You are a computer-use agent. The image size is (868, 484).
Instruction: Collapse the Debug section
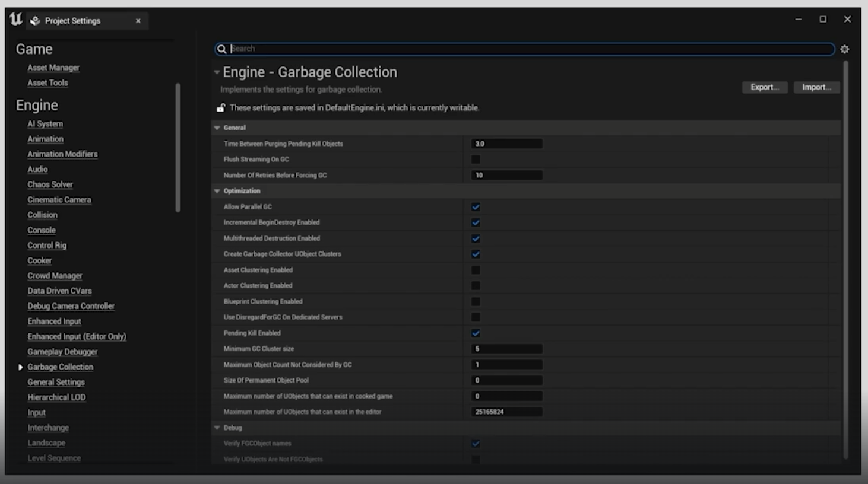(217, 428)
